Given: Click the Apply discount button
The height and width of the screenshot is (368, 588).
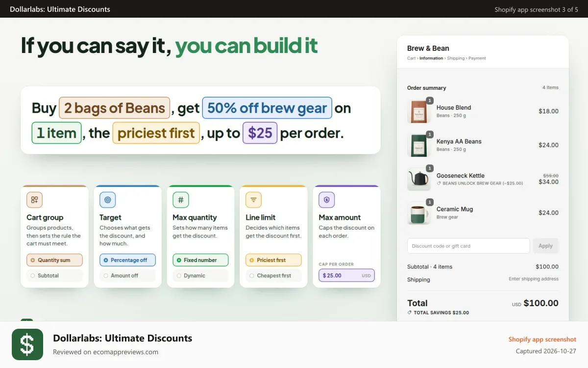Looking at the screenshot, I should (545, 246).
